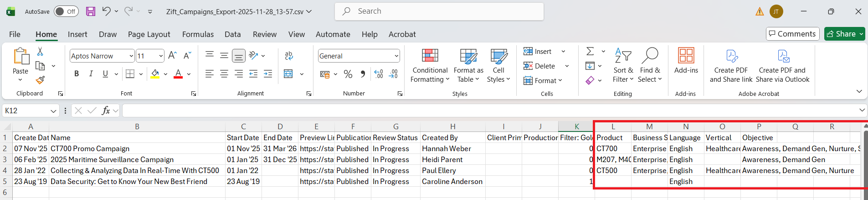Open Find & Select dropdown

[x=650, y=66]
